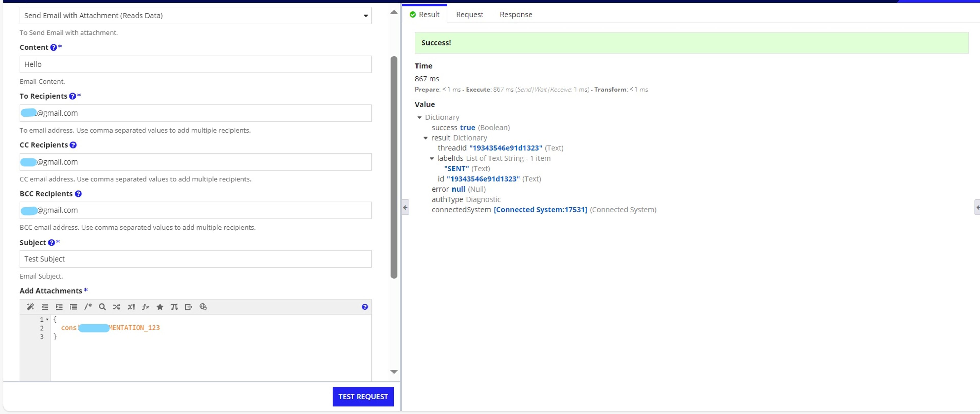The height and width of the screenshot is (414, 980).
Task: Click the 867 ms time value
Action: pyautogui.click(x=427, y=79)
